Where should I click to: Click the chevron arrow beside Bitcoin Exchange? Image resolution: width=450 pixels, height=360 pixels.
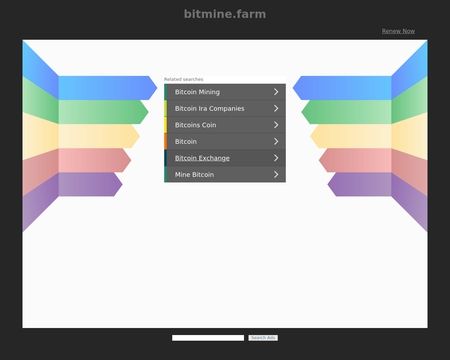[x=276, y=158]
